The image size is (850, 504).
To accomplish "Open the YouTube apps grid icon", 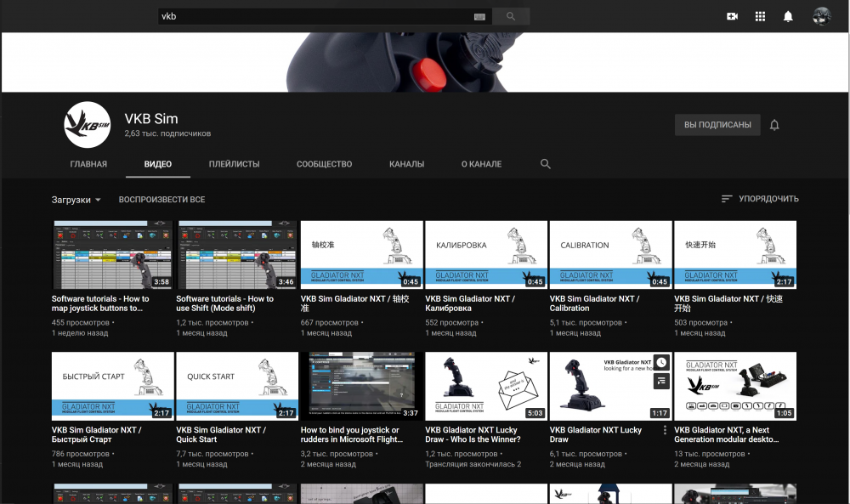I will coord(760,15).
